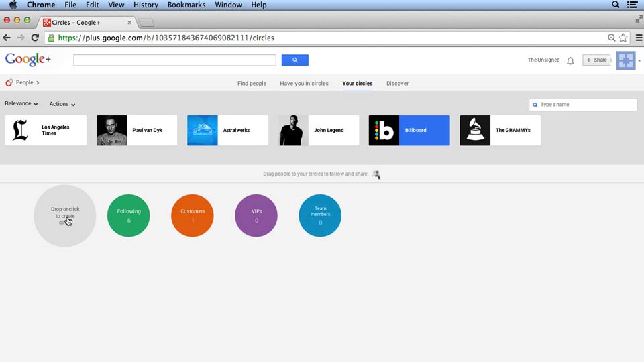Open the View menu
The image size is (644, 362).
116,5
